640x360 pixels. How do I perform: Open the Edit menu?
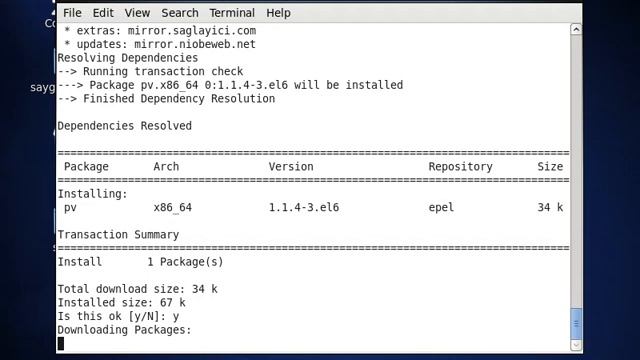tap(103, 13)
